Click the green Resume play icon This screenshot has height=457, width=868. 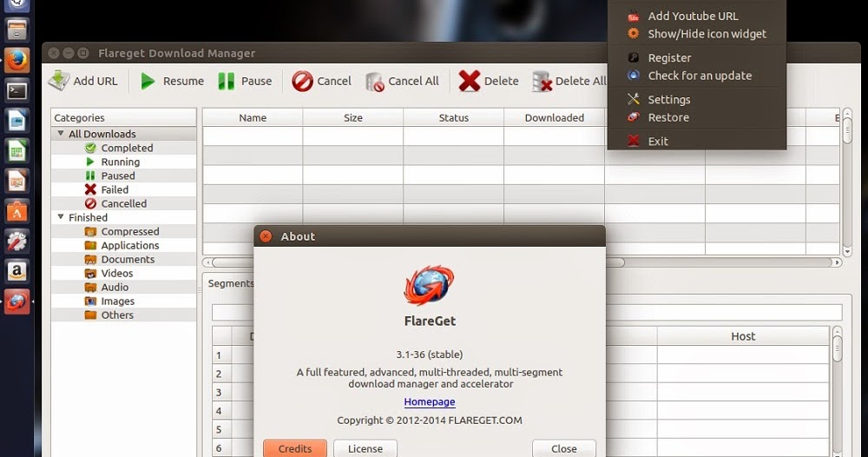click(148, 81)
